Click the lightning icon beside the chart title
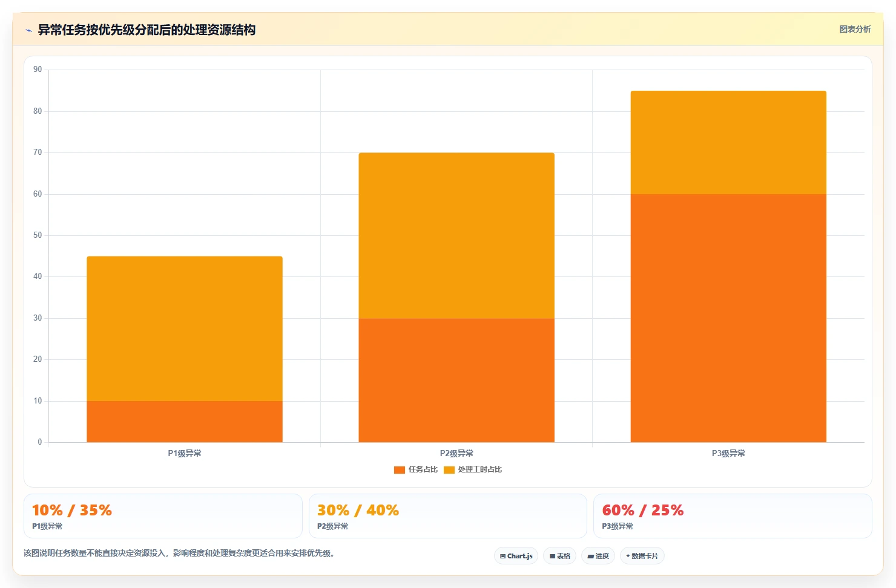Image resolution: width=896 pixels, height=588 pixels. click(28, 30)
